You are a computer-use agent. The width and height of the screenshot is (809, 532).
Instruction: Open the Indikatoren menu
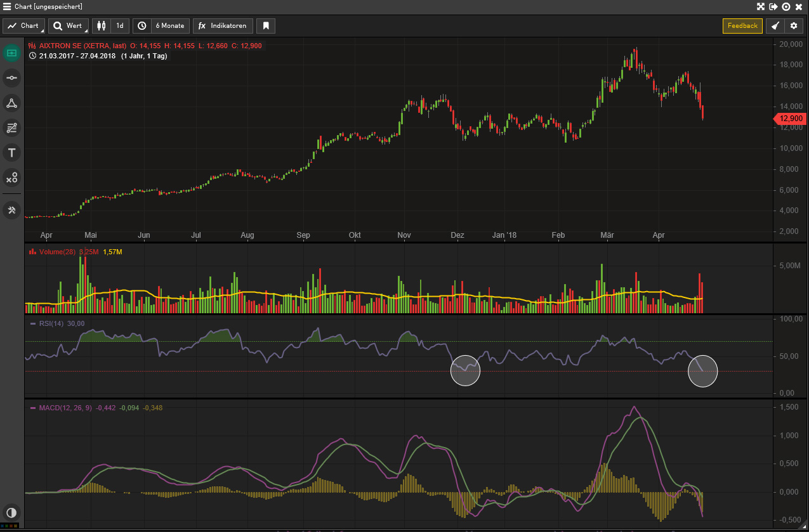[x=223, y=26]
